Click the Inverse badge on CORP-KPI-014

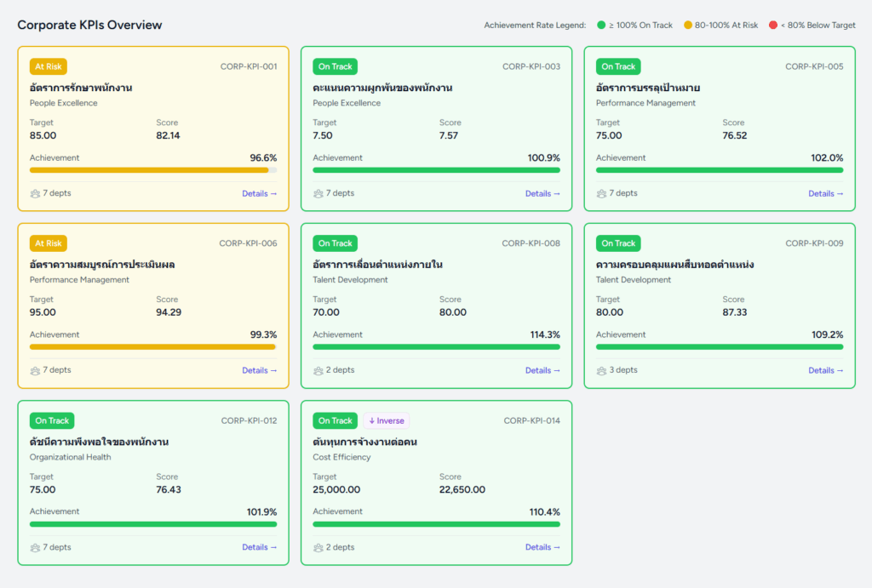[x=387, y=420]
